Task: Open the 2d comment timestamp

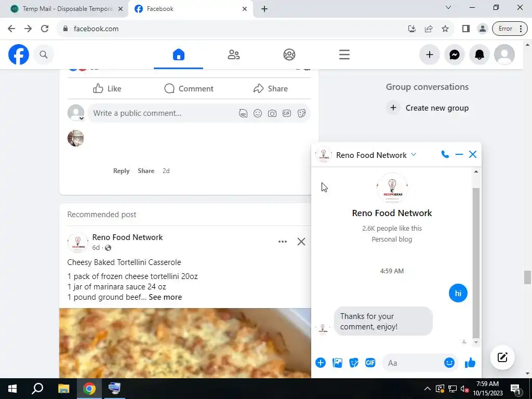Action: click(166, 170)
